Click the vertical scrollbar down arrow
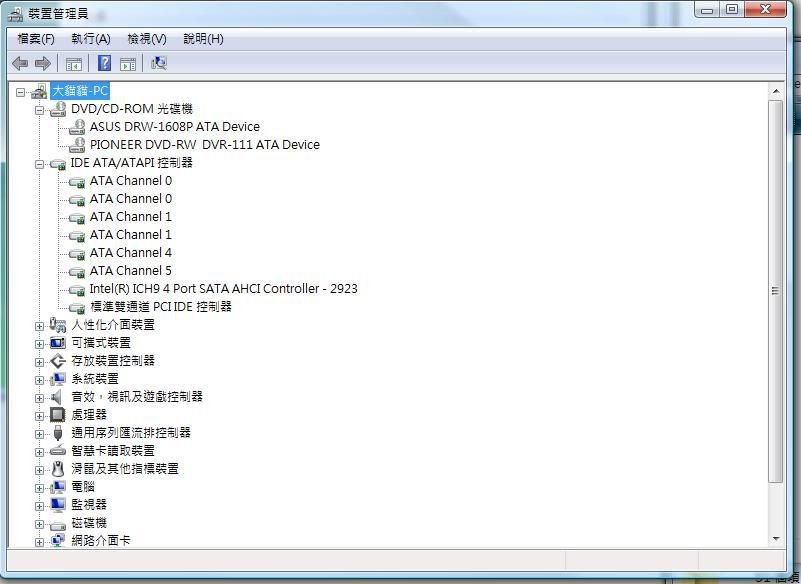Image resolution: width=801 pixels, height=584 pixels. [776, 539]
